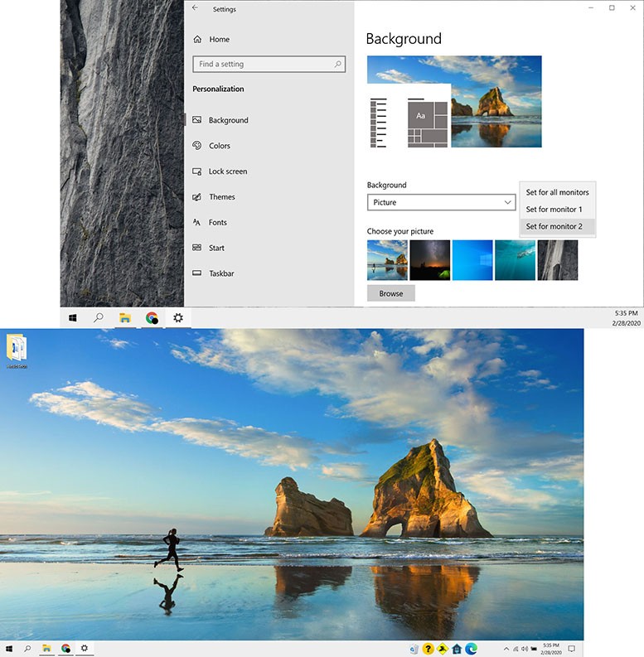Image resolution: width=644 pixels, height=657 pixels.
Task: Click the Start tiles icon in sidebar
Action: [x=196, y=248]
